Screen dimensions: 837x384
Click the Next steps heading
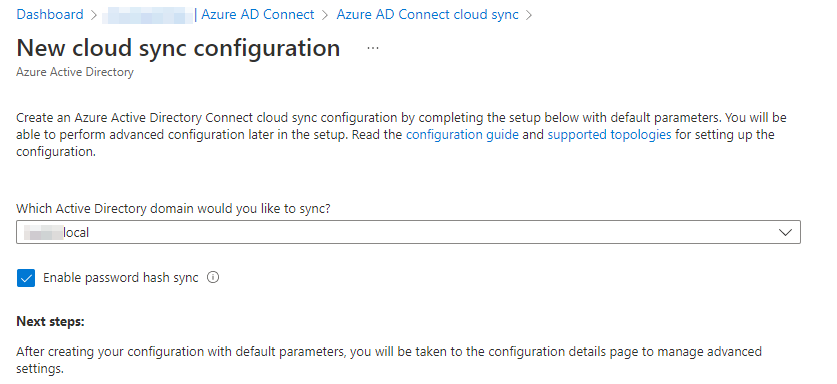pos(51,322)
